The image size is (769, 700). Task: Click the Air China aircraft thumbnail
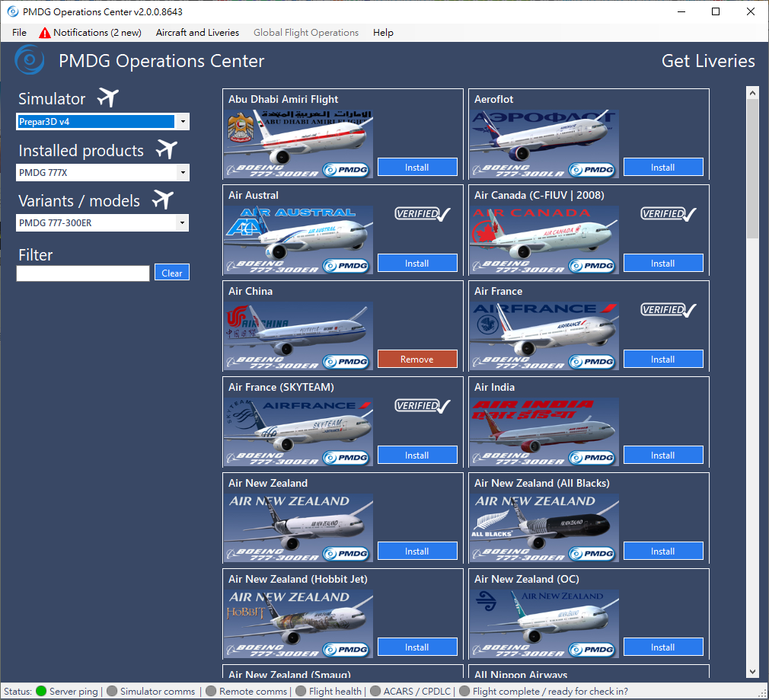coord(298,336)
